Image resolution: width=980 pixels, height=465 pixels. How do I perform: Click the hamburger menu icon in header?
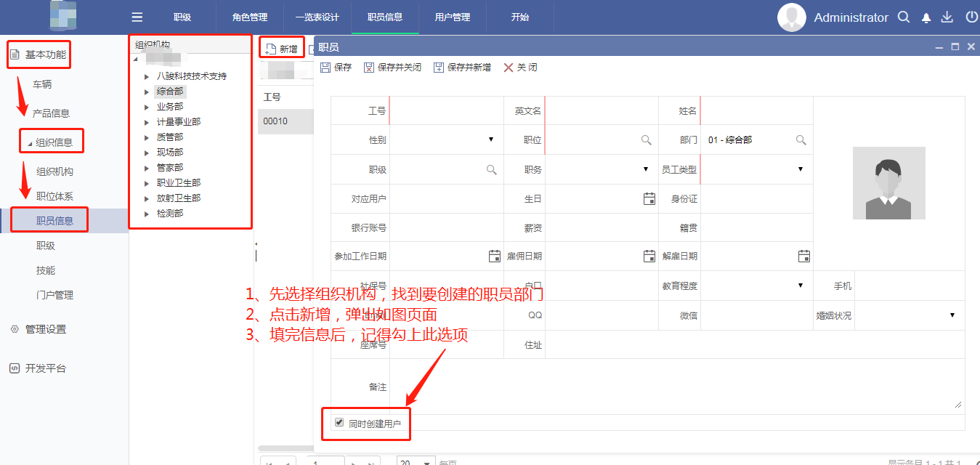tap(137, 17)
